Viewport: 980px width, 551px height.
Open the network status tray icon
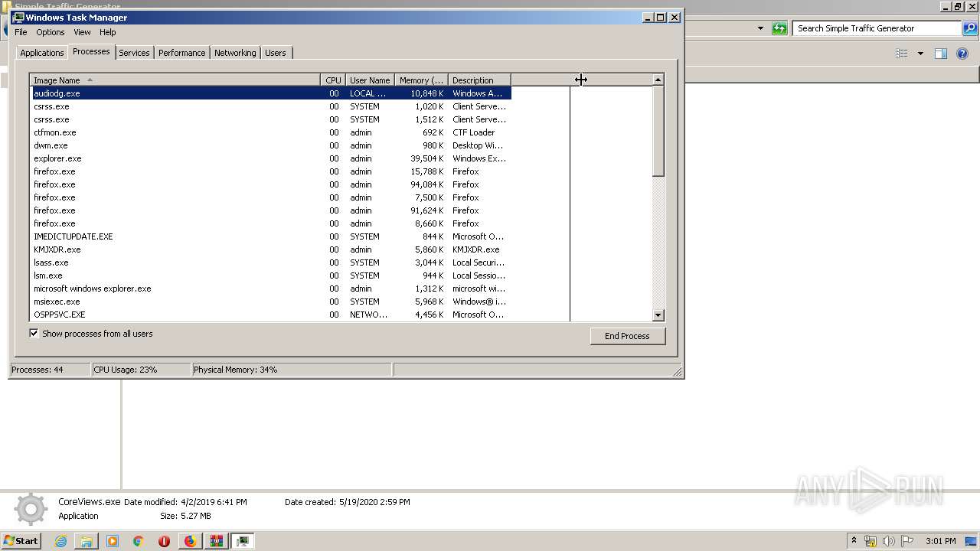[x=871, y=541]
